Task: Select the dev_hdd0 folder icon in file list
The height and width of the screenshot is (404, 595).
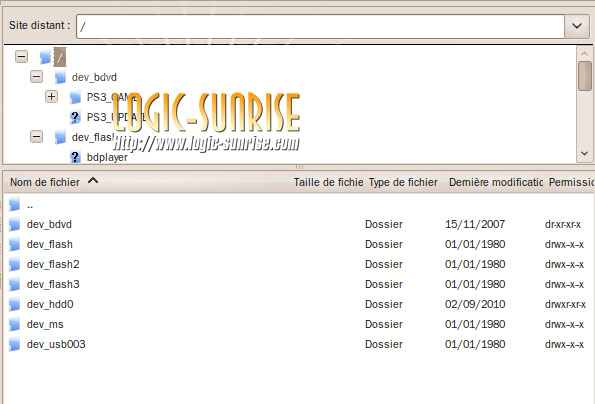Action: [14, 304]
